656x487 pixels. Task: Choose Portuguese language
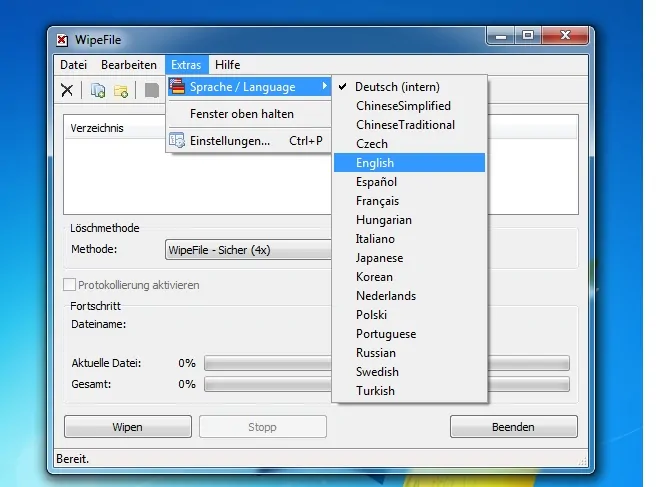click(410, 334)
